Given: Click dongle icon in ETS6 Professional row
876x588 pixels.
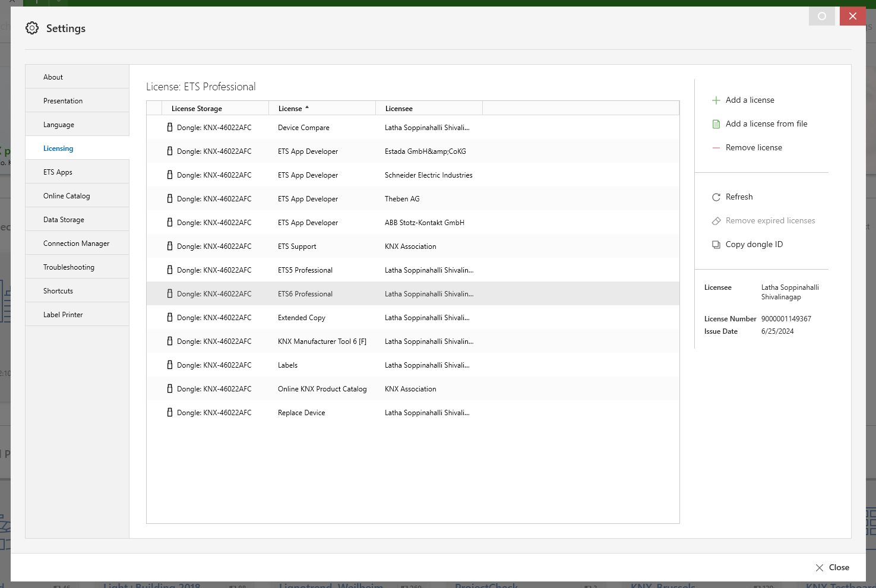Looking at the screenshot, I should [170, 293].
